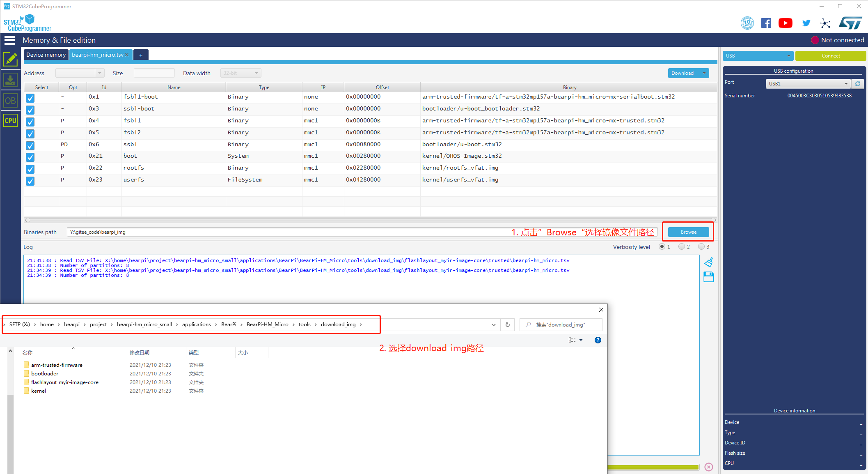Image resolution: width=868 pixels, height=474 pixels.
Task: Open the hamburger main menu
Action: pyautogui.click(x=9, y=40)
